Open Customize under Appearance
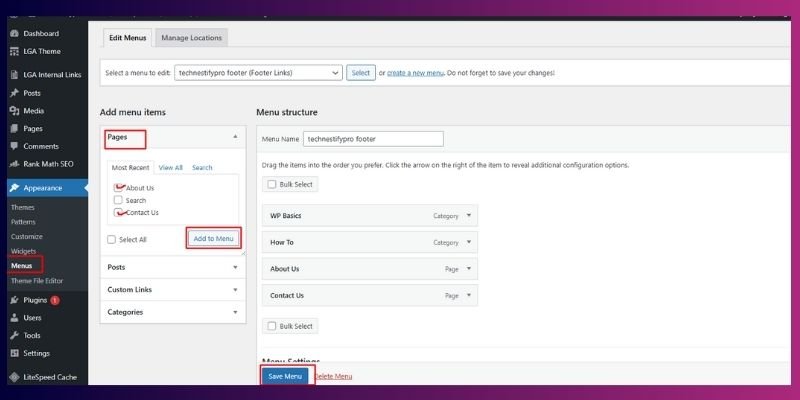800x400 pixels. tap(27, 237)
